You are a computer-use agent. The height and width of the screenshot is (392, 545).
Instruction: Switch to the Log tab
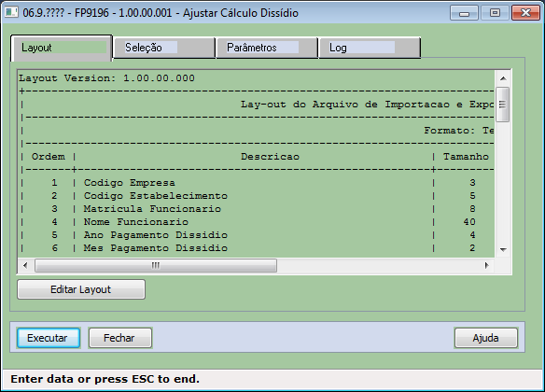click(370, 48)
